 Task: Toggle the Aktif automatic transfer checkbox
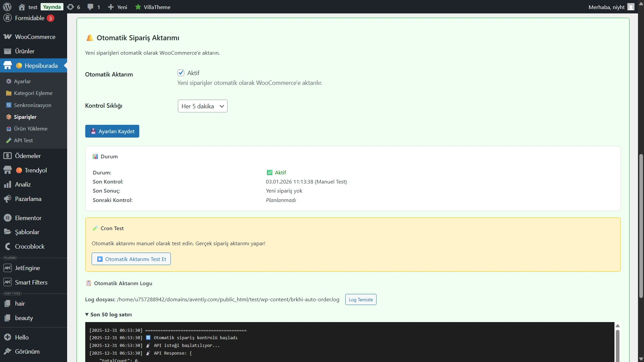pyautogui.click(x=181, y=73)
